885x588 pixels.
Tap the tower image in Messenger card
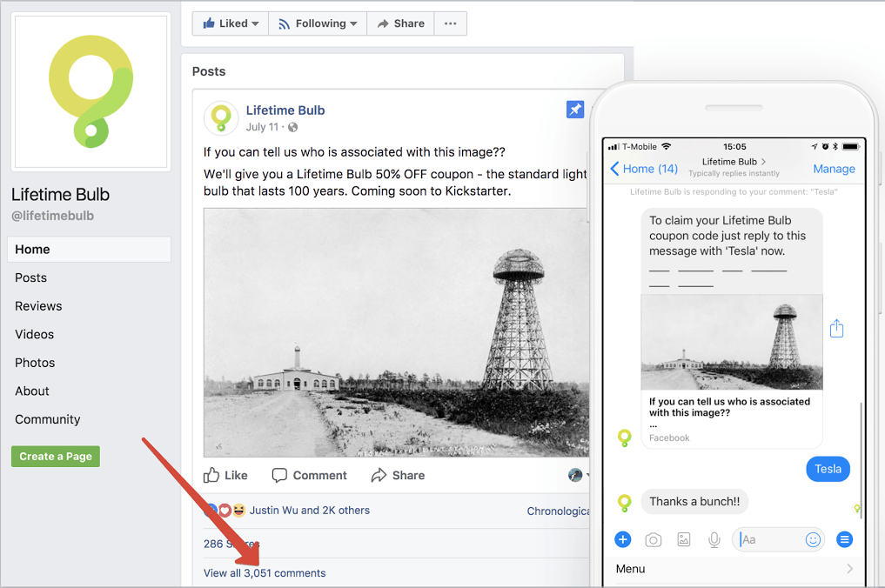tap(732, 342)
